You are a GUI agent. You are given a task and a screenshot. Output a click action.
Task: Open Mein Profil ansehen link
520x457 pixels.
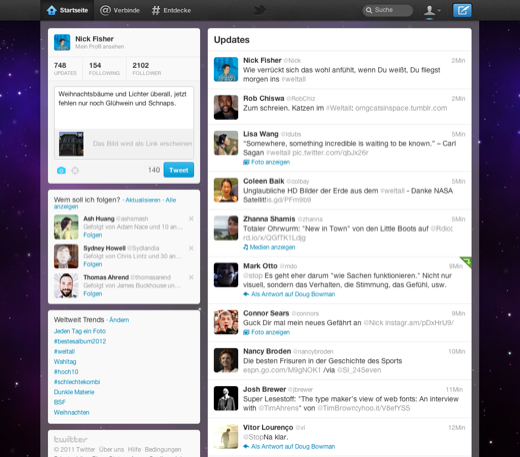(100, 47)
